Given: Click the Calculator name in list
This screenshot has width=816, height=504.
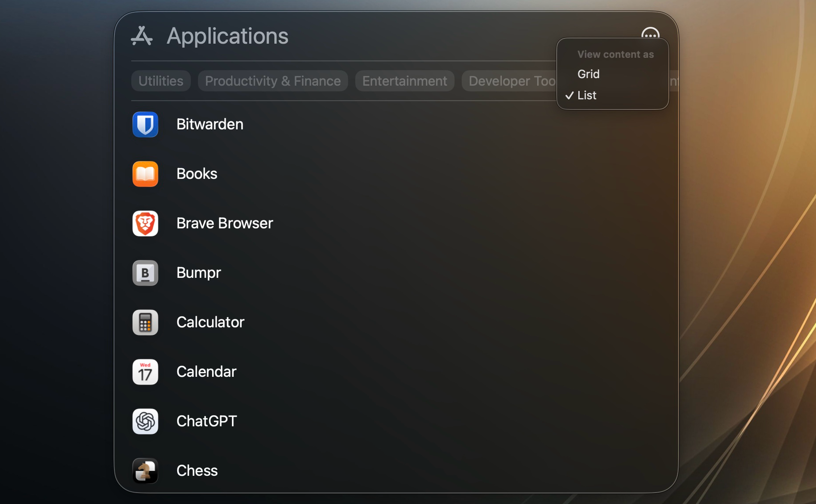Looking at the screenshot, I should tap(210, 322).
